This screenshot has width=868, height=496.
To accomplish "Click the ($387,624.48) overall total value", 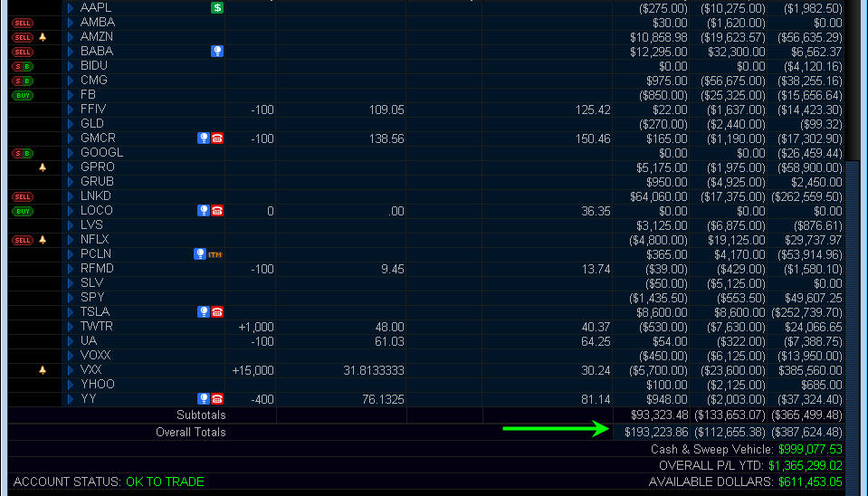I will [x=807, y=433].
